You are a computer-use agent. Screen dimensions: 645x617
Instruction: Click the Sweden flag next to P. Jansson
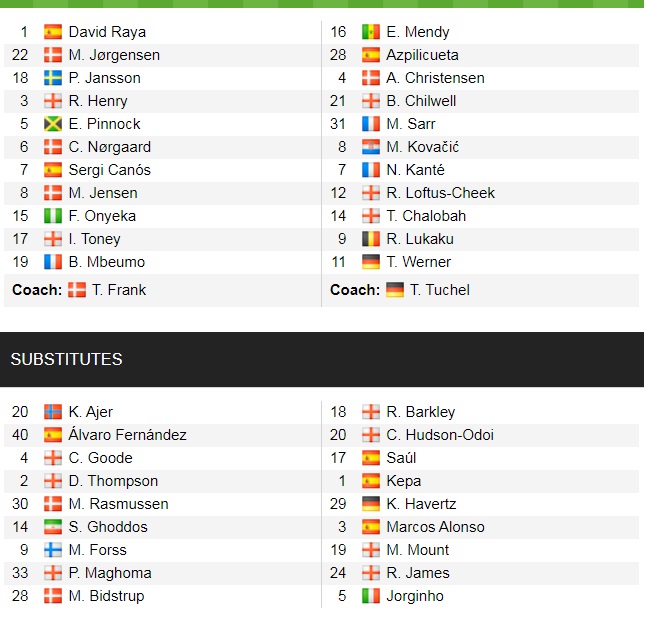pos(53,78)
